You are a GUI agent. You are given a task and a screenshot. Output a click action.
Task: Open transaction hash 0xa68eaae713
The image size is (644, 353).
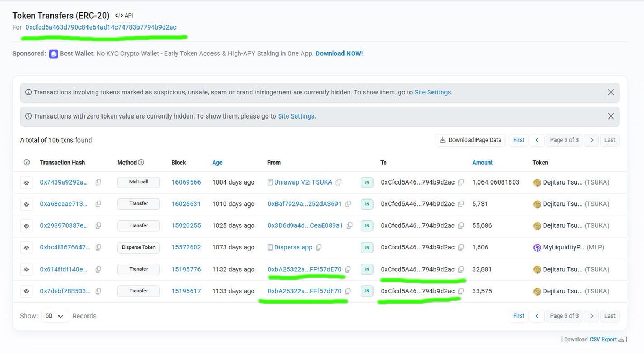pyautogui.click(x=64, y=204)
